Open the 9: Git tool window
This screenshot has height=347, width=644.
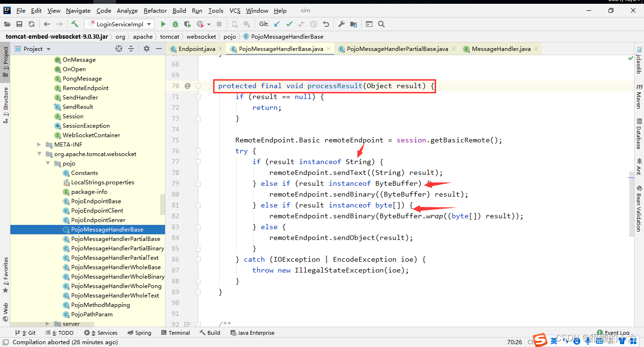pos(25,333)
